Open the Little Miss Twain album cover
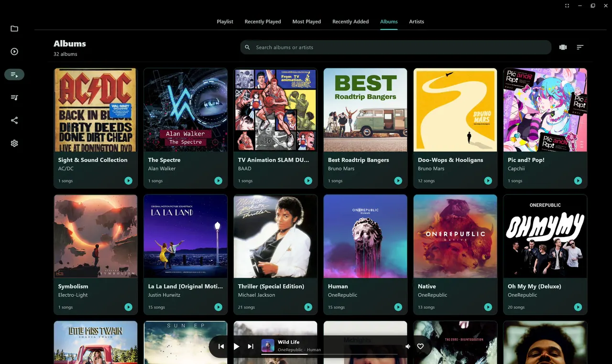612x364 pixels. click(96, 343)
